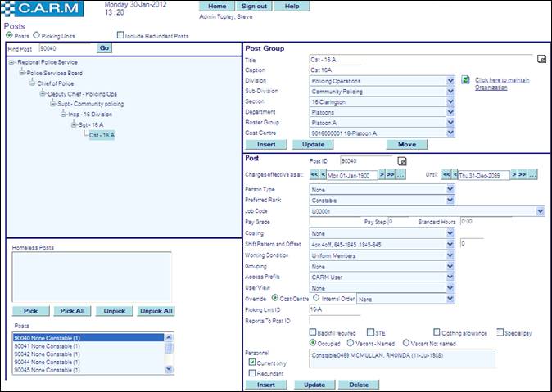Enable Include Redundant Posts checkbox
This screenshot has height=392, width=552.
coord(120,36)
